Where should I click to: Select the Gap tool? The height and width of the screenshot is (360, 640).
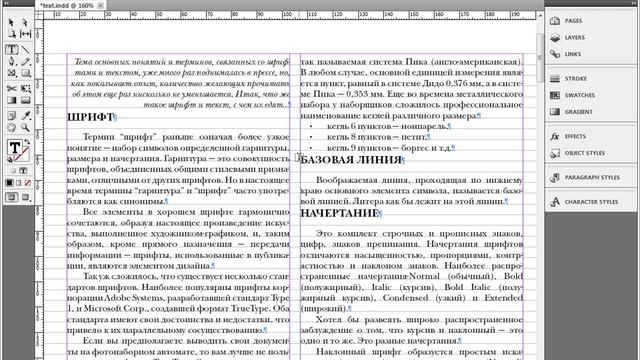(25, 34)
